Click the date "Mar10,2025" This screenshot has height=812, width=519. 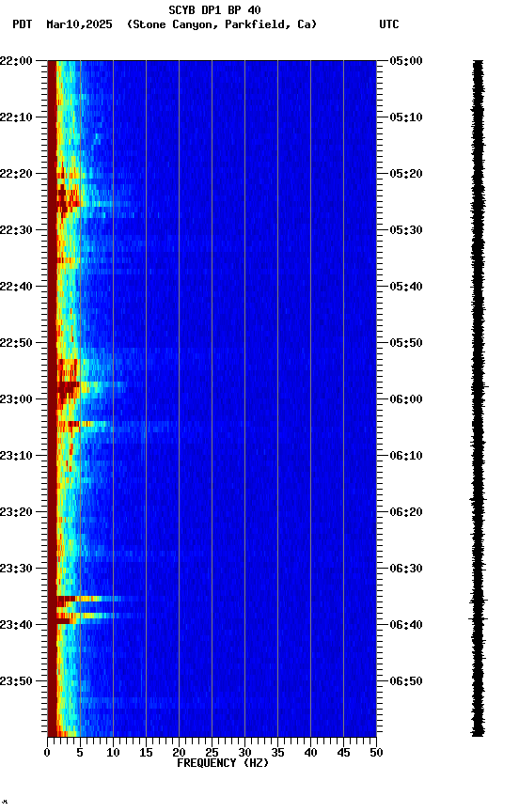79,24
